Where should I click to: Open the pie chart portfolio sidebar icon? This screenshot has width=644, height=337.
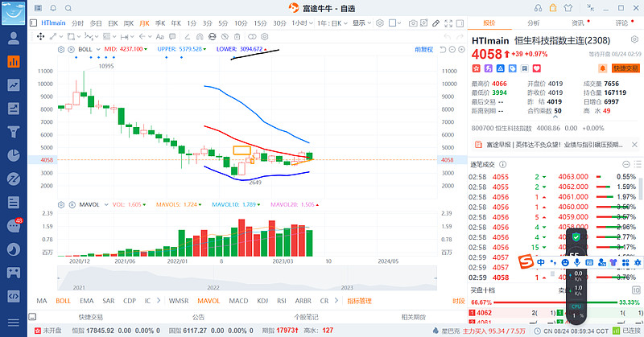(14, 155)
